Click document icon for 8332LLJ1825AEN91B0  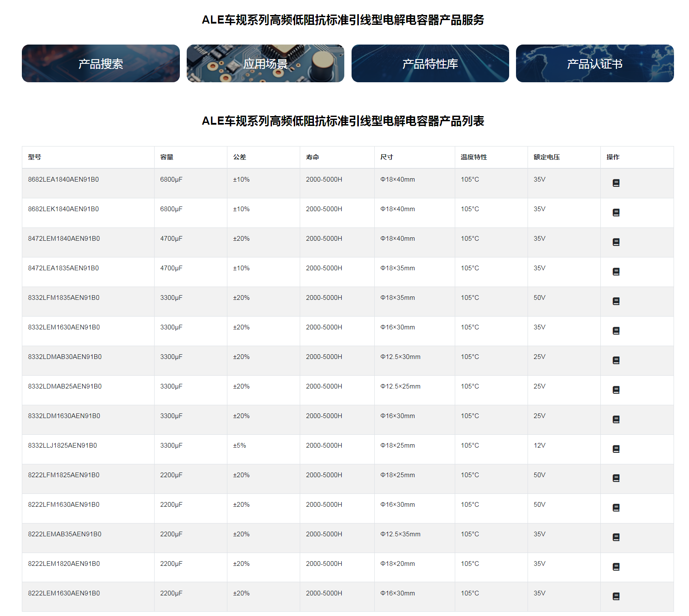(x=616, y=449)
